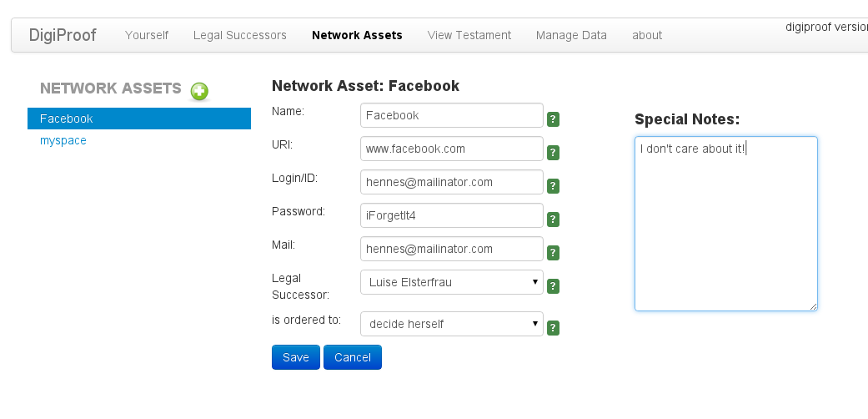
Task: Click help icon beside Legal Successor dropdown
Action: click(x=553, y=286)
